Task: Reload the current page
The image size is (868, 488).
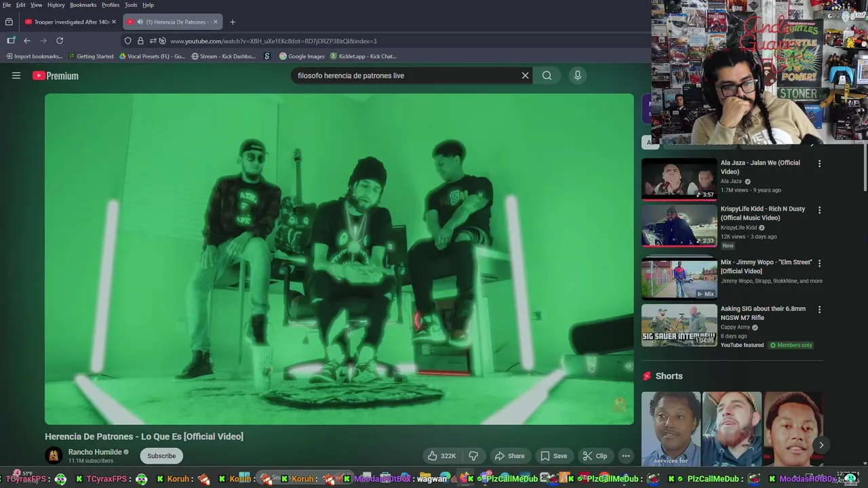Action: coord(60,41)
